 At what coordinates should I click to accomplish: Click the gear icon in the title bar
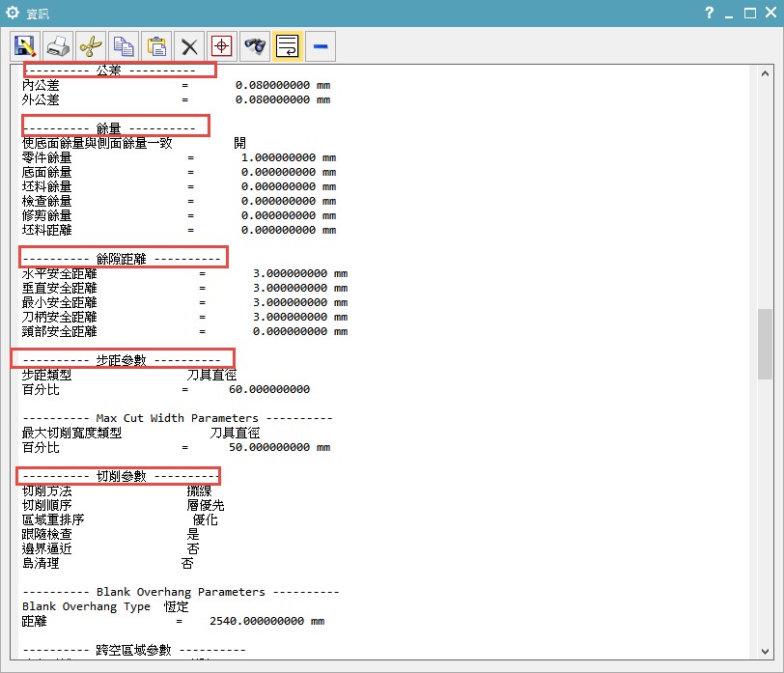(12, 13)
